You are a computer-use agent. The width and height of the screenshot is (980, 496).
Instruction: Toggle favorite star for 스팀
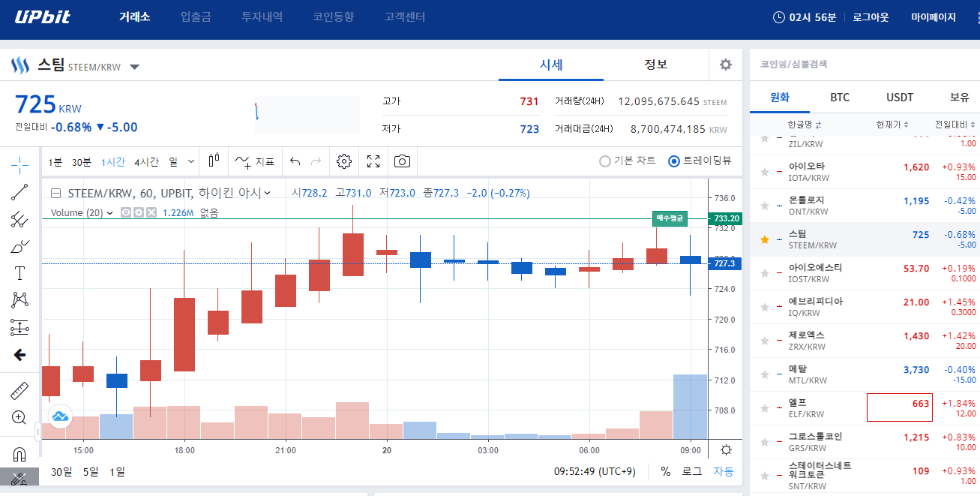(x=765, y=239)
